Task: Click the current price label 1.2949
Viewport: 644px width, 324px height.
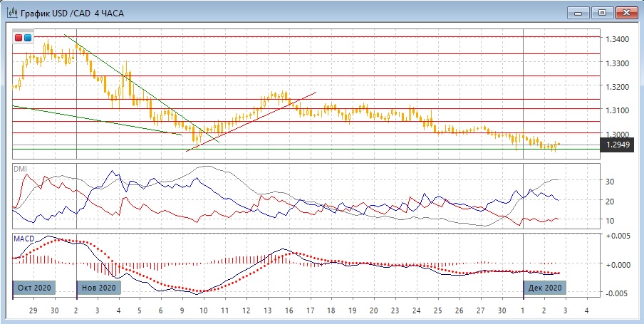Action: (x=617, y=145)
